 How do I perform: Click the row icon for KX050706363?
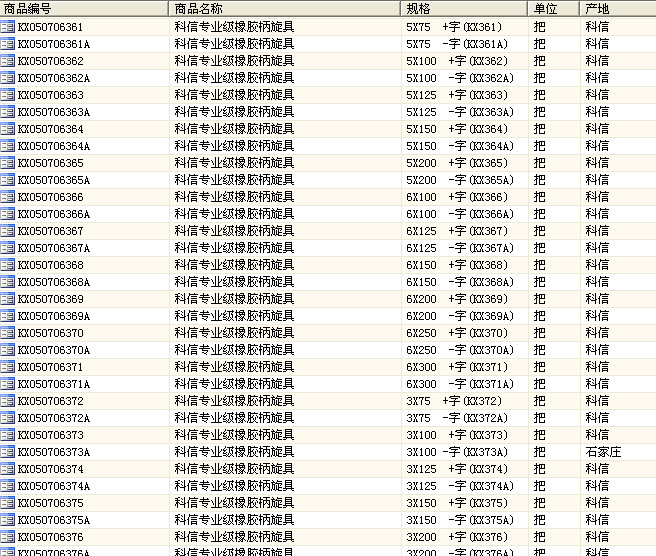8,95
